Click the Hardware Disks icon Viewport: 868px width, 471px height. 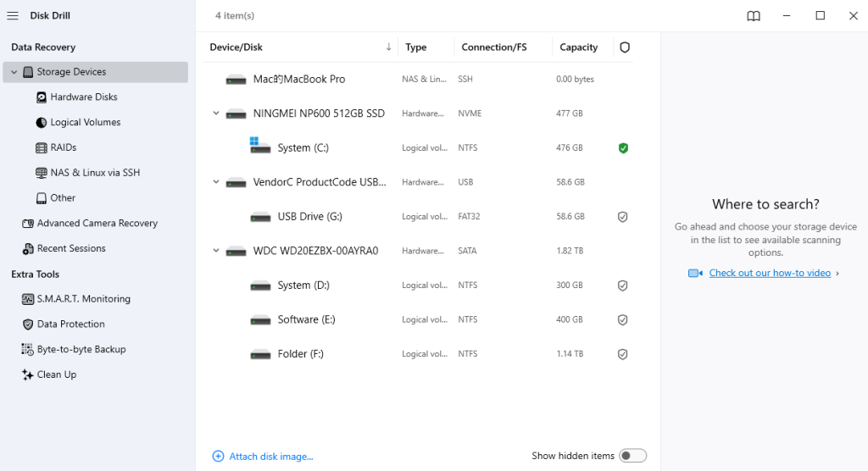click(x=42, y=97)
